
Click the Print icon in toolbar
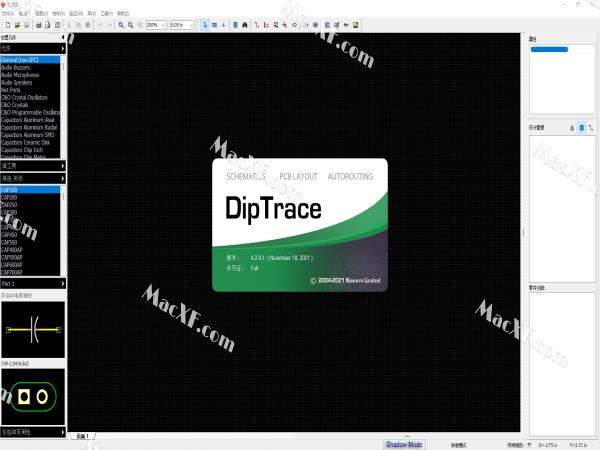(x=39, y=25)
